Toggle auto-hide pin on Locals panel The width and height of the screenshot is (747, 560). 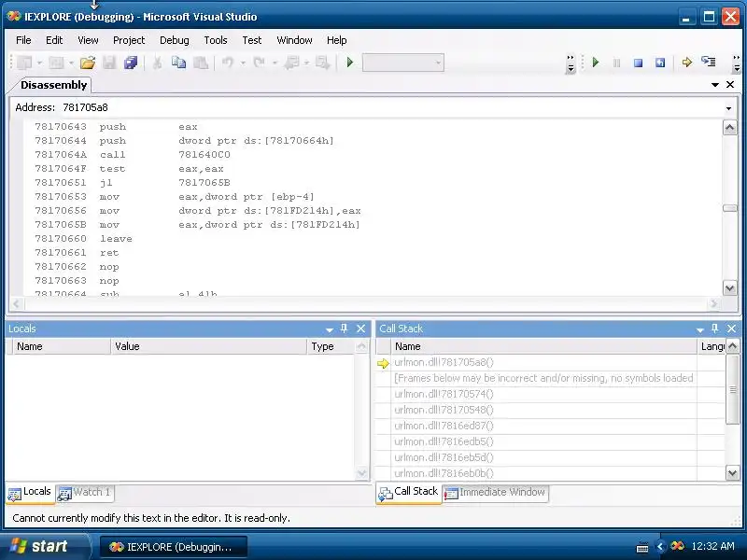(345, 329)
